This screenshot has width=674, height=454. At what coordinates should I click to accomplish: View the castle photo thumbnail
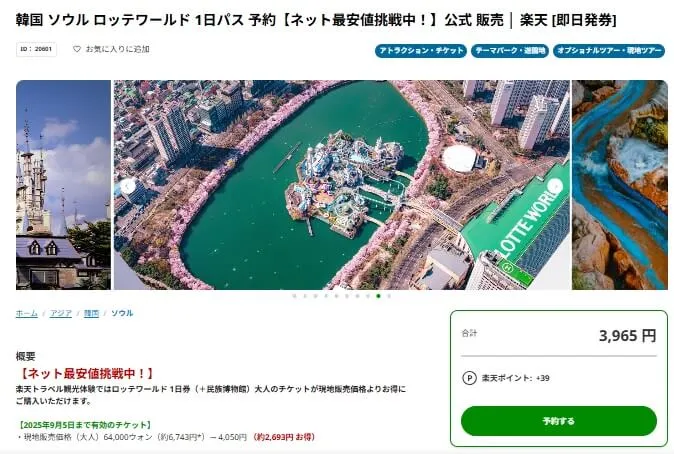click(x=63, y=185)
